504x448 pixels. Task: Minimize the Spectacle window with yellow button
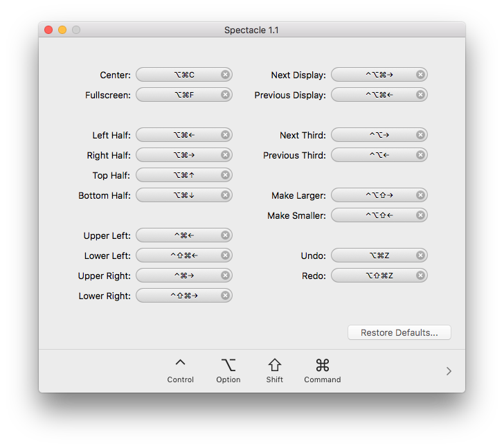(x=62, y=30)
